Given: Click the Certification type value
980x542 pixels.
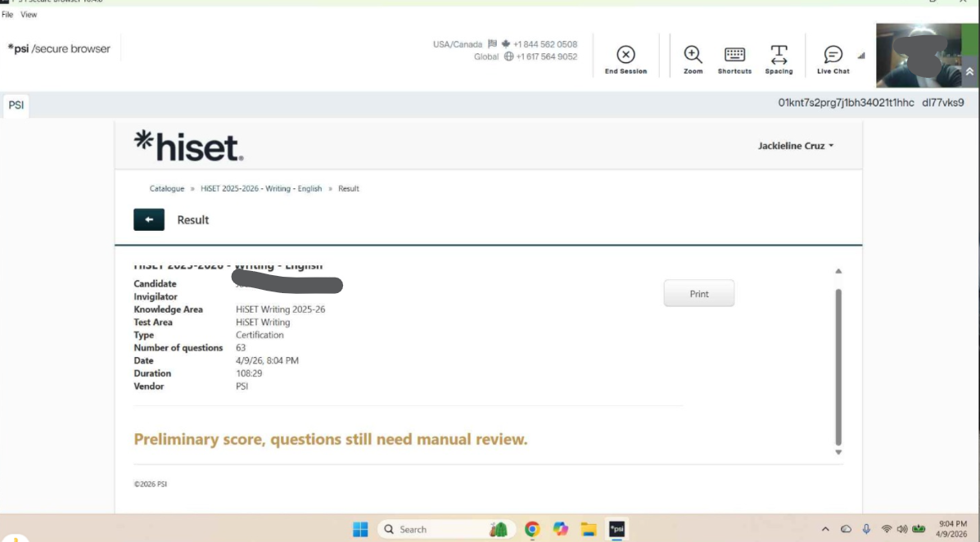Looking at the screenshot, I should pyautogui.click(x=260, y=335).
